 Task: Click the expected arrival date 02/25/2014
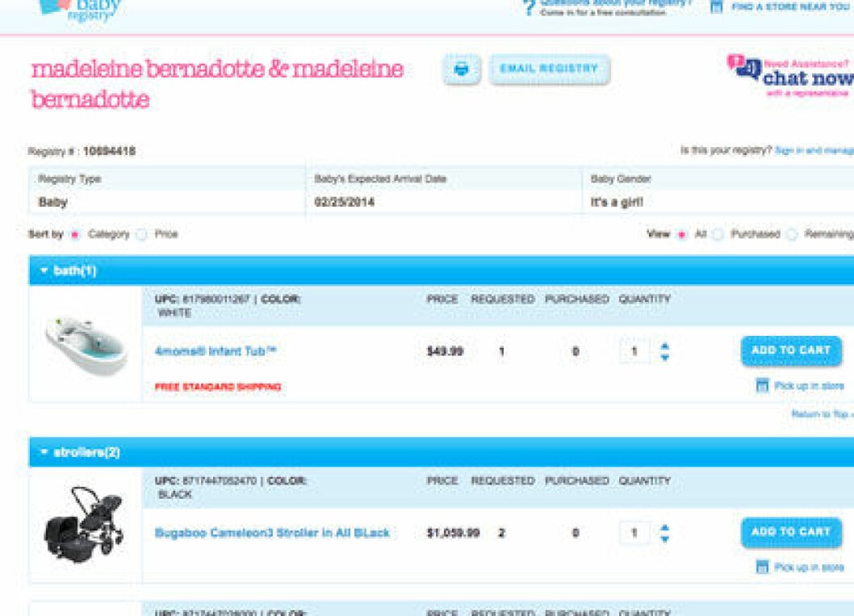[x=344, y=202]
